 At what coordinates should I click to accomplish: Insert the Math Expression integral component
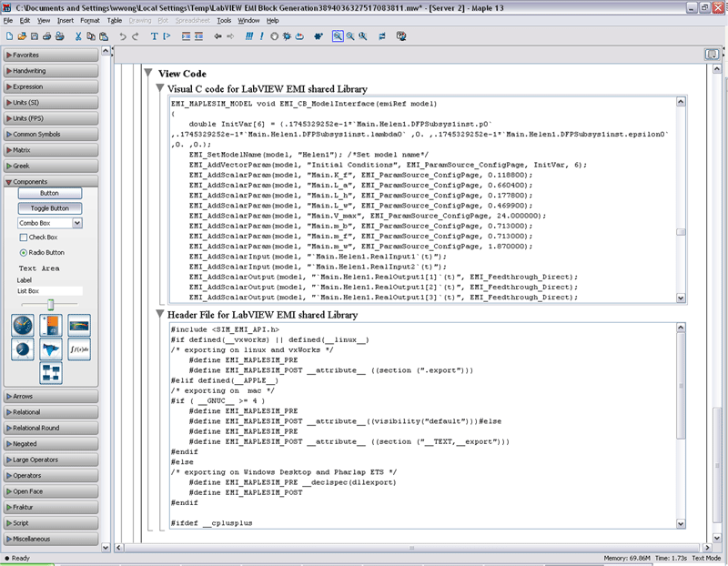[78, 349]
